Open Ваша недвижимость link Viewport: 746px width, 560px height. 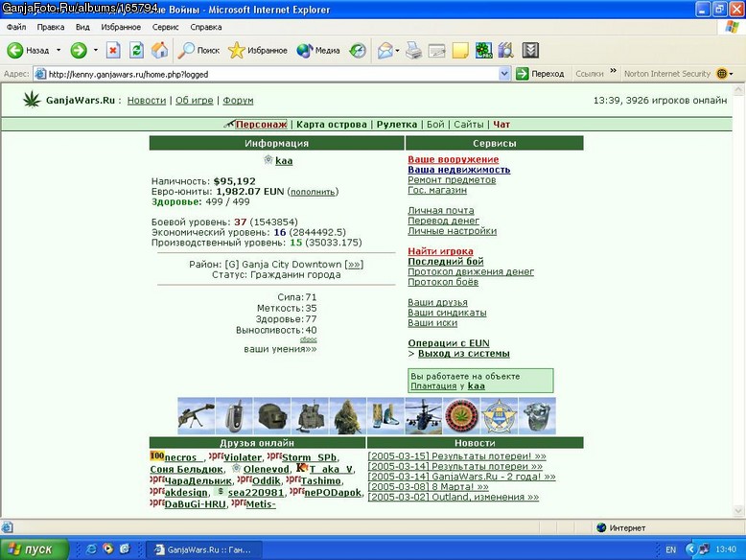tap(459, 170)
